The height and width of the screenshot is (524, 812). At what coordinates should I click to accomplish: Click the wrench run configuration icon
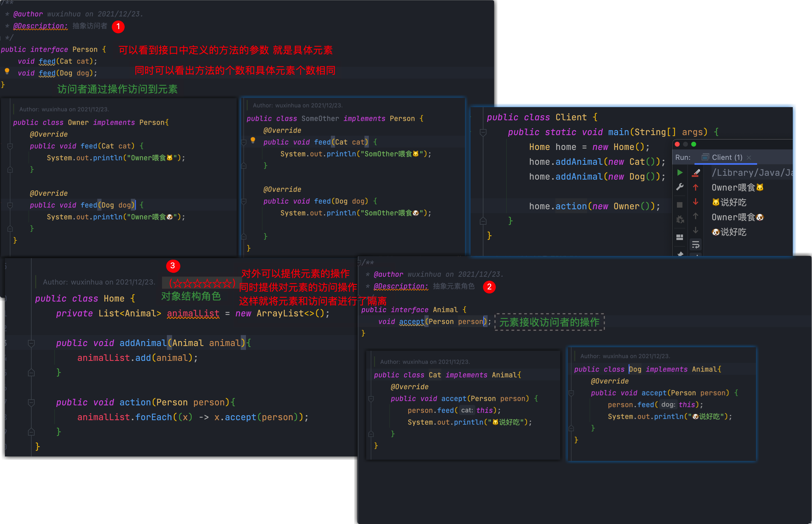pos(680,187)
